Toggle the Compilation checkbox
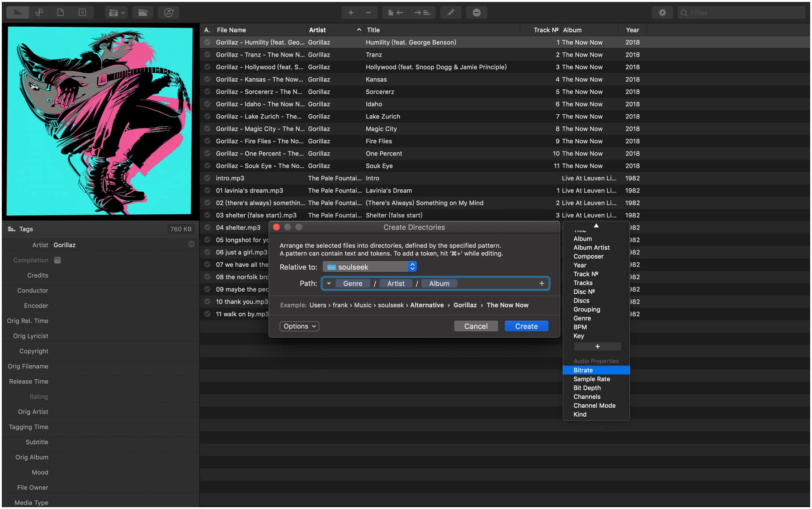812x509 pixels. (x=57, y=260)
